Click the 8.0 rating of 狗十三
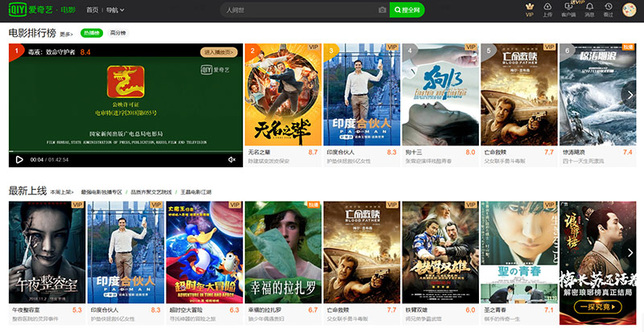Image resolution: width=644 pixels, height=332 pixels. pyautogui.click(x=470, y=152)
